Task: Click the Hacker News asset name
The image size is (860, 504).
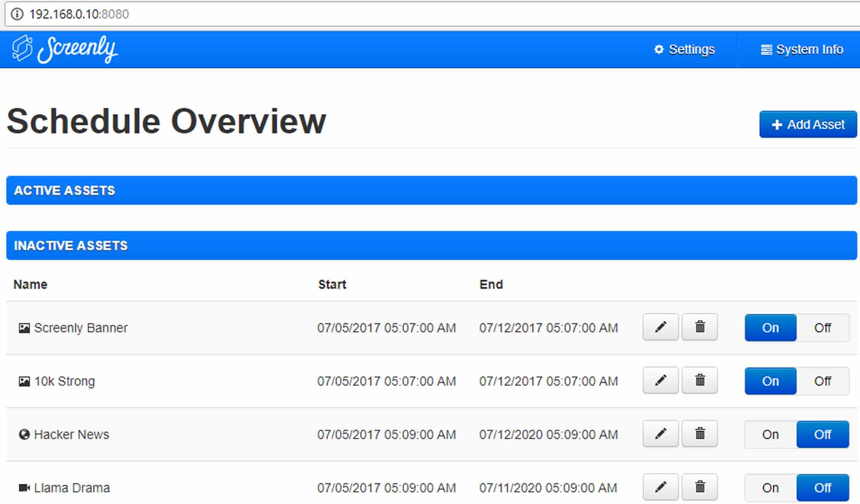Action: click(71, 435)
